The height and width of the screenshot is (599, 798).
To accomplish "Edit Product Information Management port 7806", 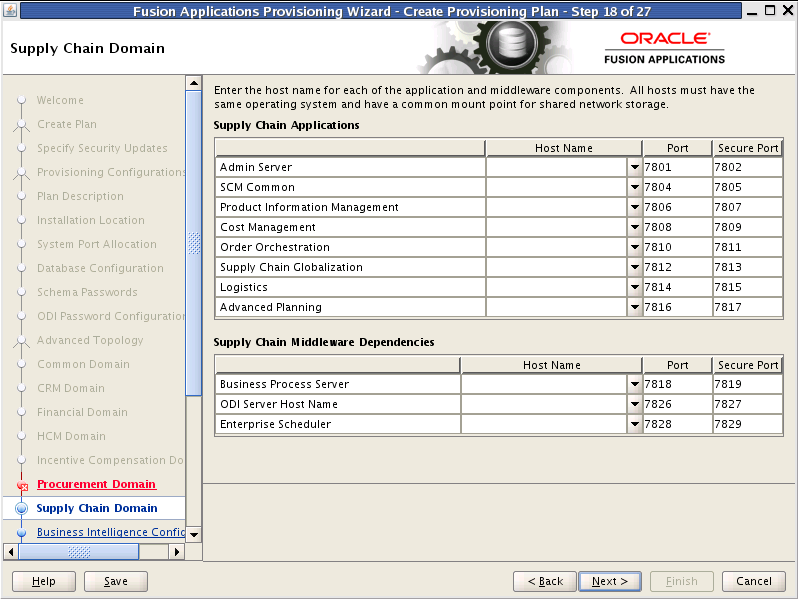I will point(677,207).
